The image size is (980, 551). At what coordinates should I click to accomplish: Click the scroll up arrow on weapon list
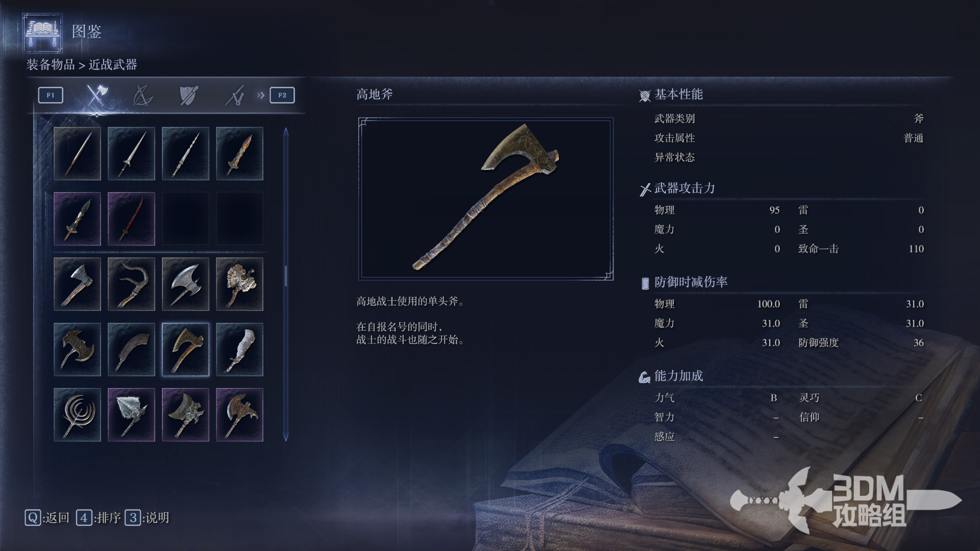coord(286,132)
